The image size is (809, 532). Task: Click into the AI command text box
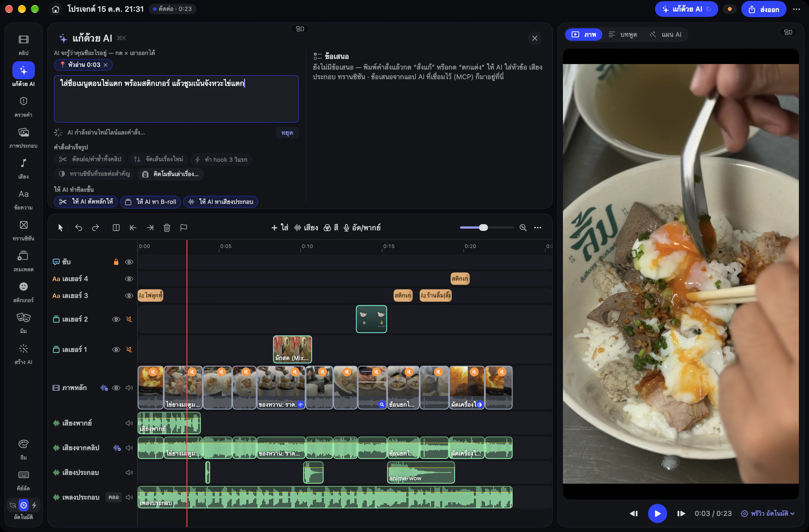click(176, 99)
